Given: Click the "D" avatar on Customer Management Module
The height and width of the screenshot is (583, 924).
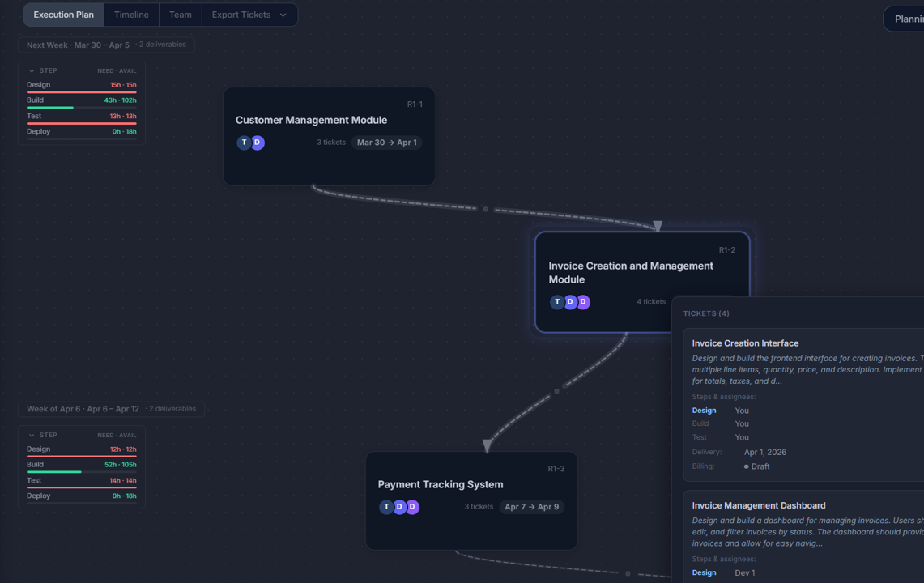Looking at the screenshot, I should click(258, 143).
